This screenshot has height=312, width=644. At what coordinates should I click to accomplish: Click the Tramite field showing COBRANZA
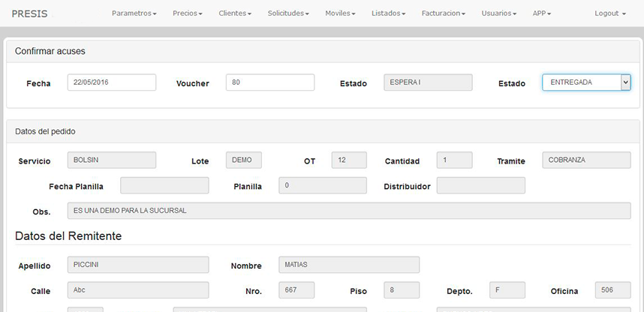pos(586,160)
